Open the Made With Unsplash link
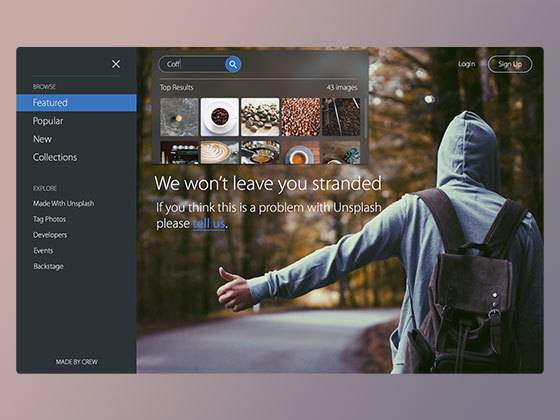 pos(64,204)
